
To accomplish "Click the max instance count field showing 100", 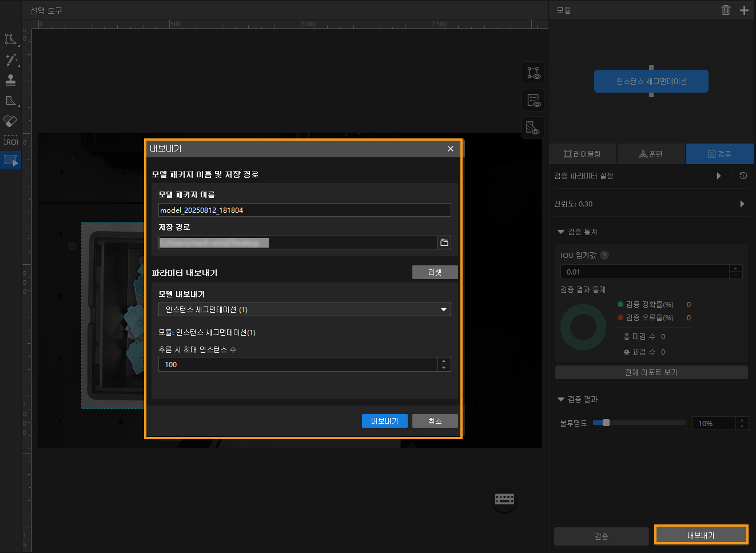I will [x=298, y=364].
